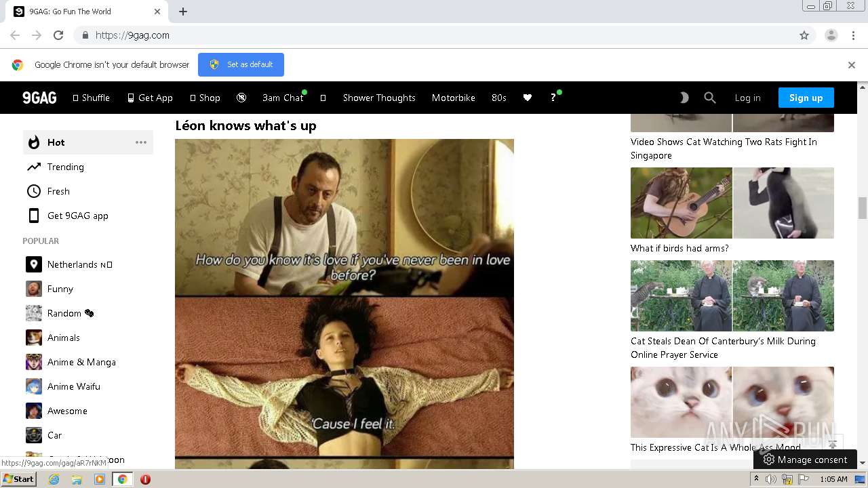Click the Animals section thumbnail icon
Viewport: 868px width, 488px height.
point(34,338)
